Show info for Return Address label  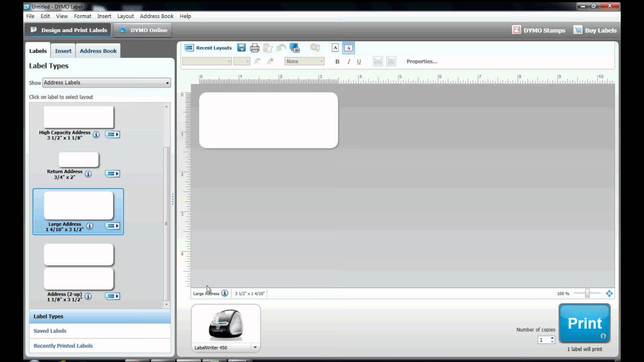(88, 173)
